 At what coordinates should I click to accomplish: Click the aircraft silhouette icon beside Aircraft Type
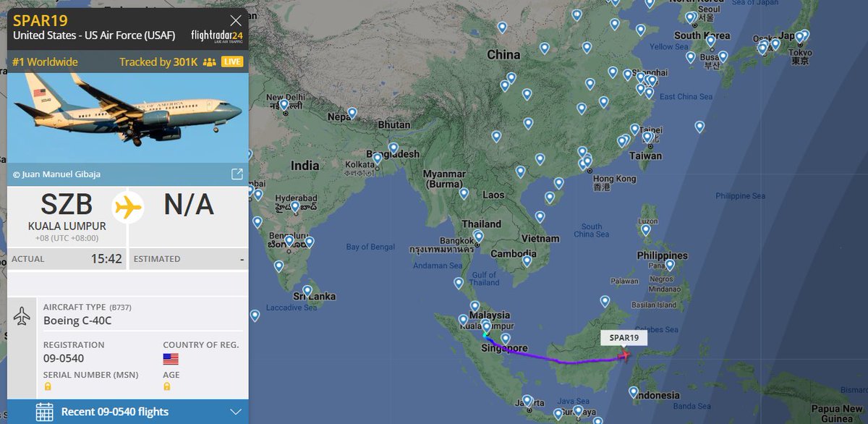coord(22,316)
